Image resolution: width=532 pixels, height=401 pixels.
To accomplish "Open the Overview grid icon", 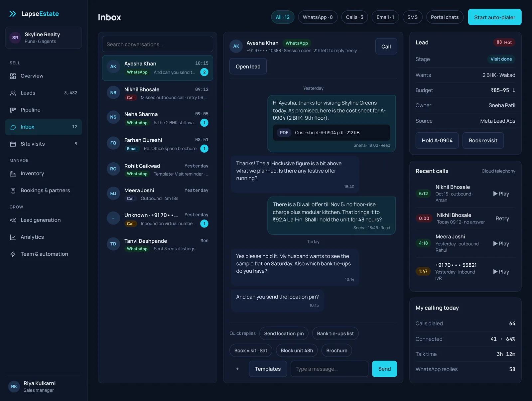I will [13, 76].
